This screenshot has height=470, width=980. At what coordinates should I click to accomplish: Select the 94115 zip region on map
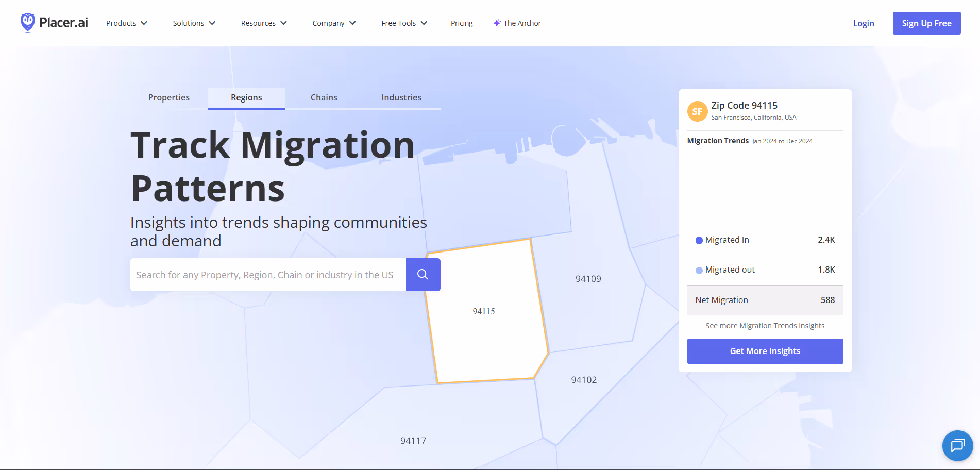pyautogui.click(x=487, y=311)
